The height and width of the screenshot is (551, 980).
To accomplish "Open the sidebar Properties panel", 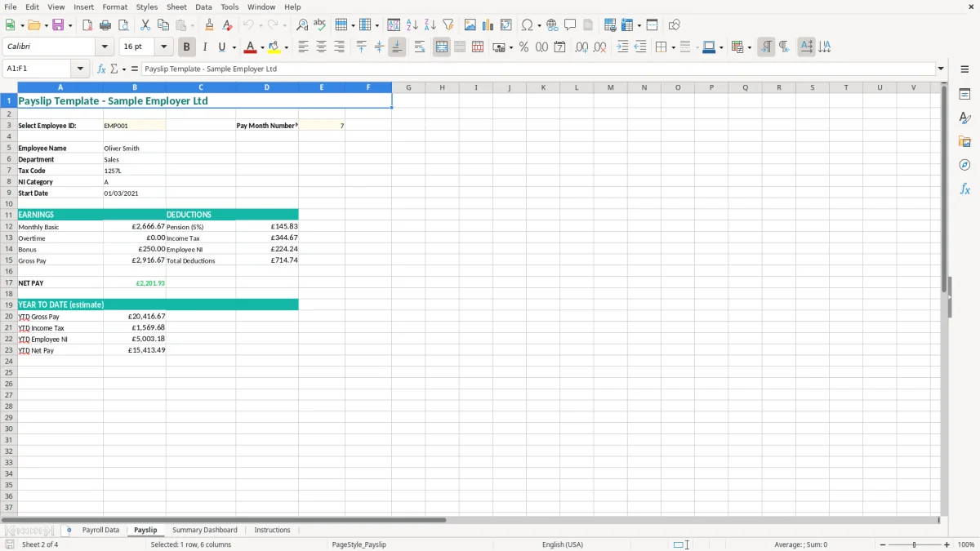I will pyautogui.click(x=964, y=95).
